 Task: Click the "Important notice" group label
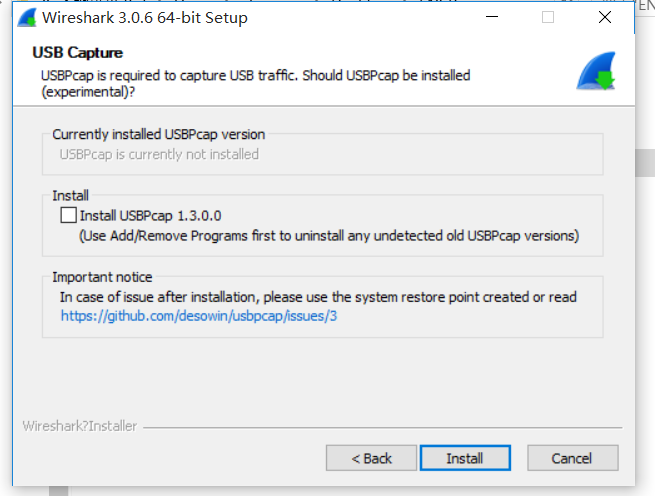point(102,277)
